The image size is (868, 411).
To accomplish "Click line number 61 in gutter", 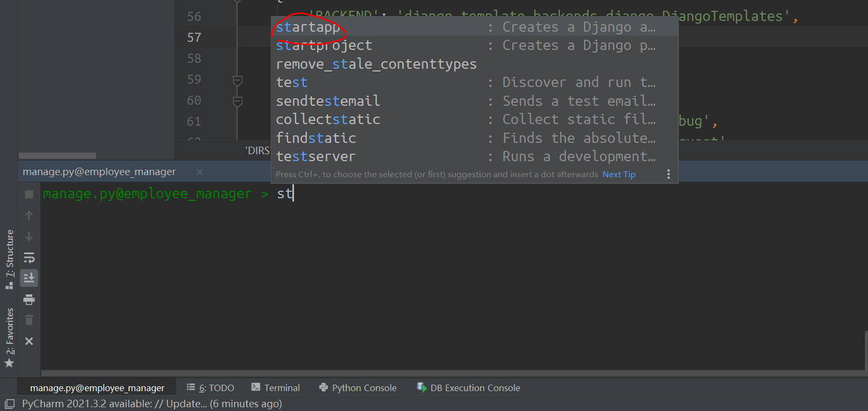I will [194, 121].
